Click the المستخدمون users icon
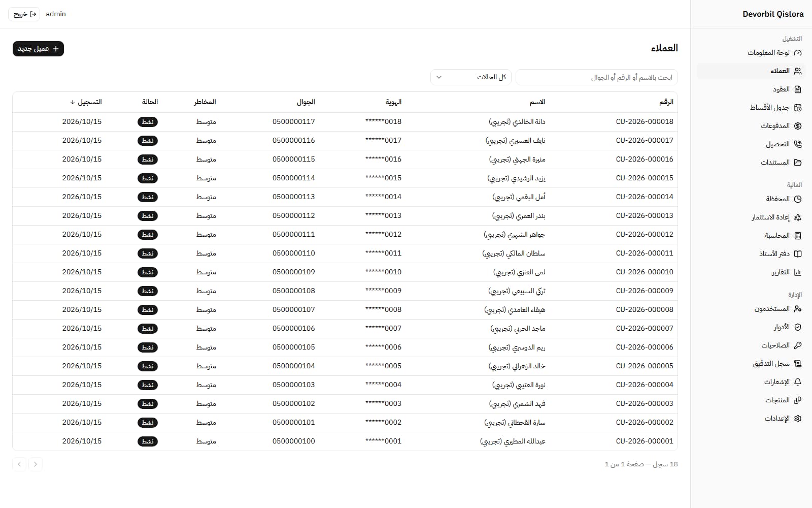The width and height of the screenshot is (812, 508). (x=798, y=309)
